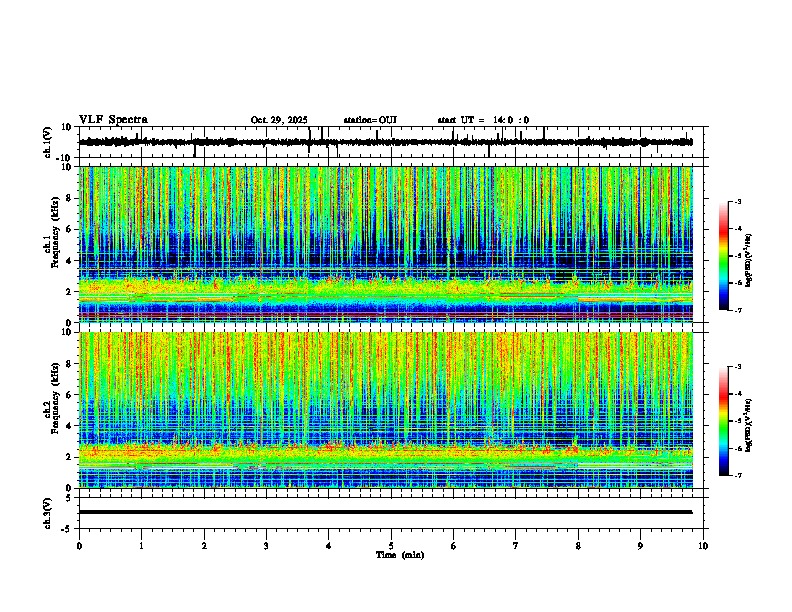The height and width of the screenshot is (612, 792).
Task: Click the "8" kHz tick on ch.2 spectrogram
Action: [70, 364]
